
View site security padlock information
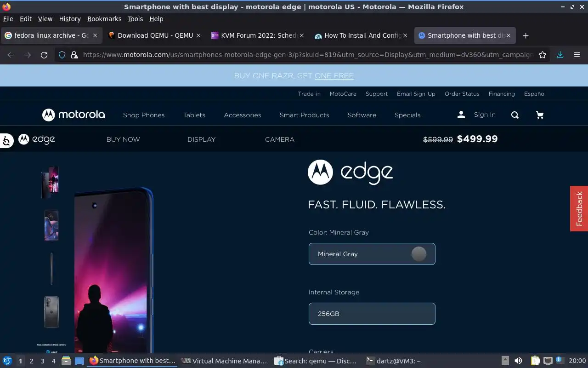[x=74, y=55]
